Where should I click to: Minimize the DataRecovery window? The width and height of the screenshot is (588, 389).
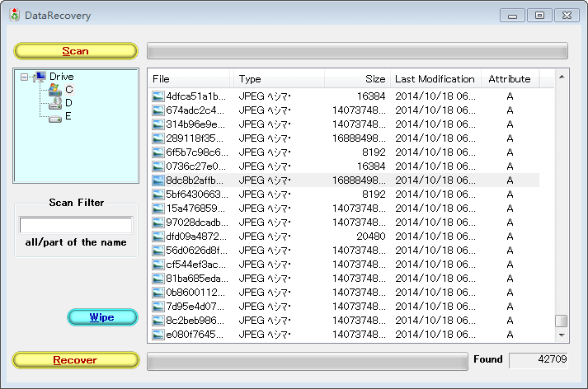(512, 16)
